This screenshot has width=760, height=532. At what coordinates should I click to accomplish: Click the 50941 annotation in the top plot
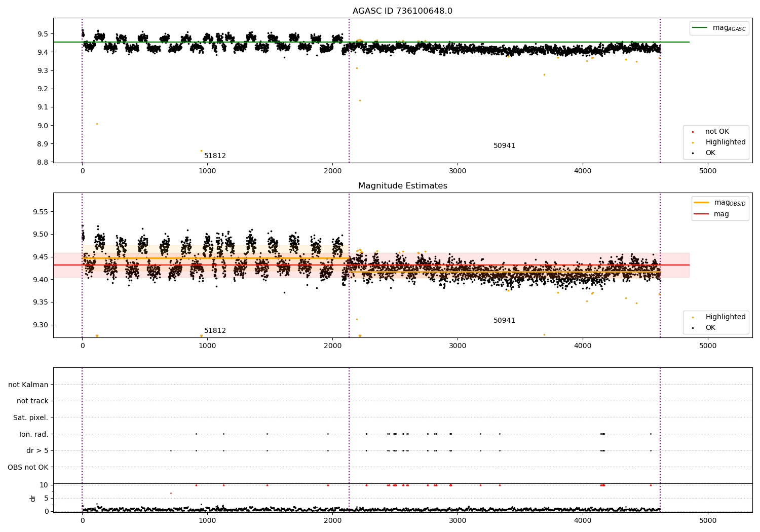504,146
